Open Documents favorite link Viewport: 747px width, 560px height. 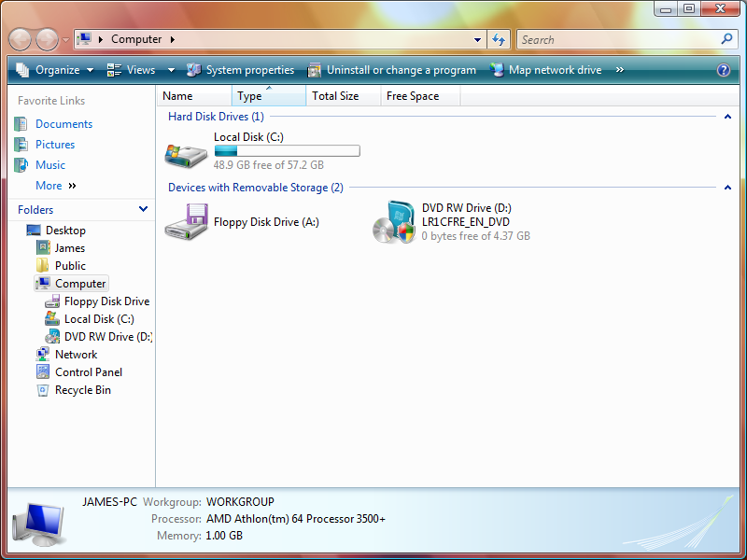(63, 124)
